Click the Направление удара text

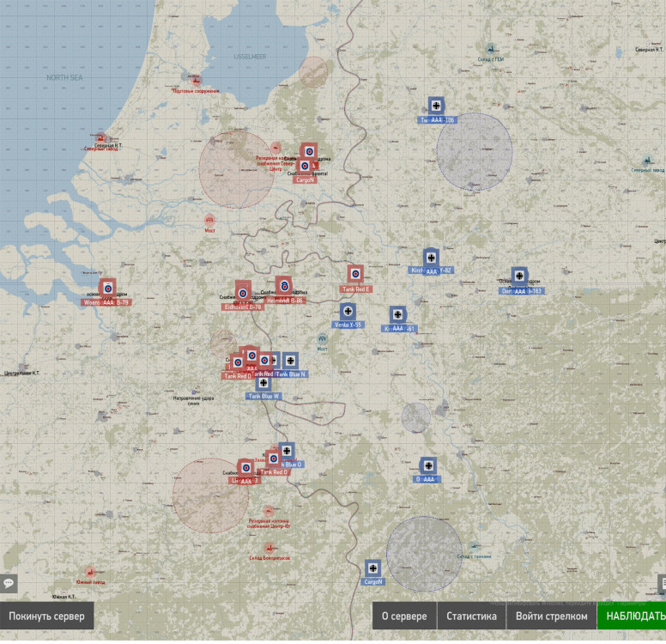[x=194, y=398]
